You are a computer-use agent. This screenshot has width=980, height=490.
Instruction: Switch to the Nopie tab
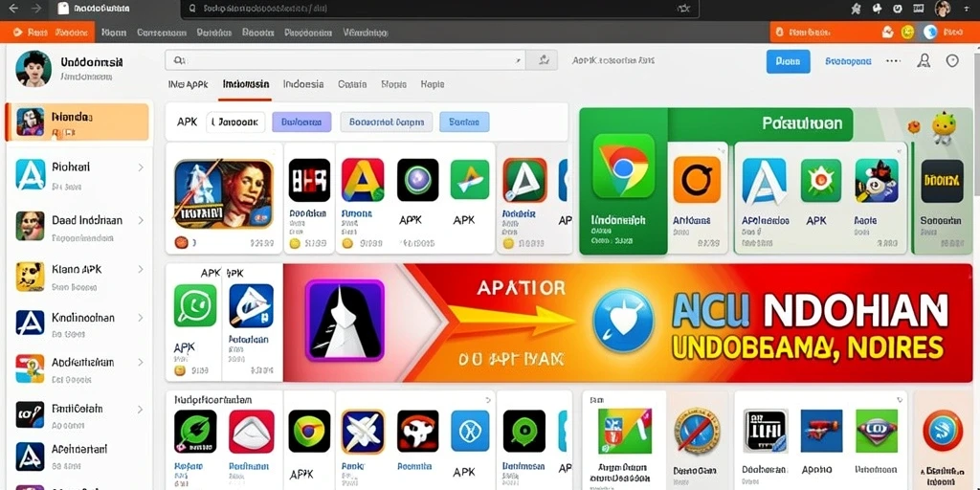[x=393, y=84]
